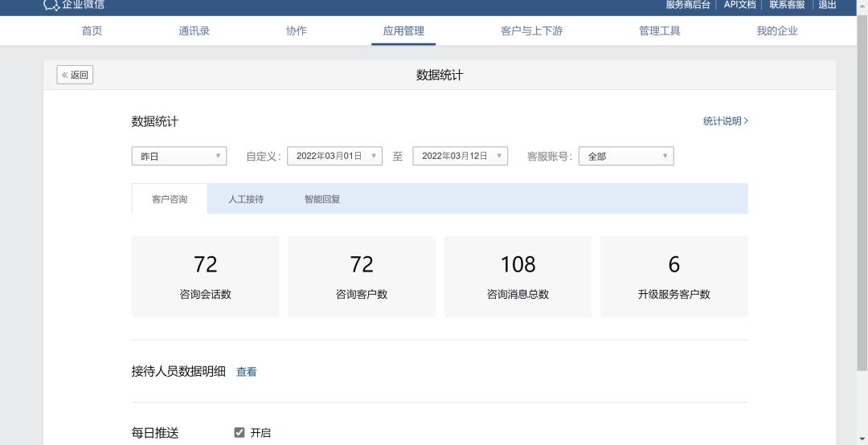
Task: Open 协作 navigation tab
Action: (x=296, y=31)
